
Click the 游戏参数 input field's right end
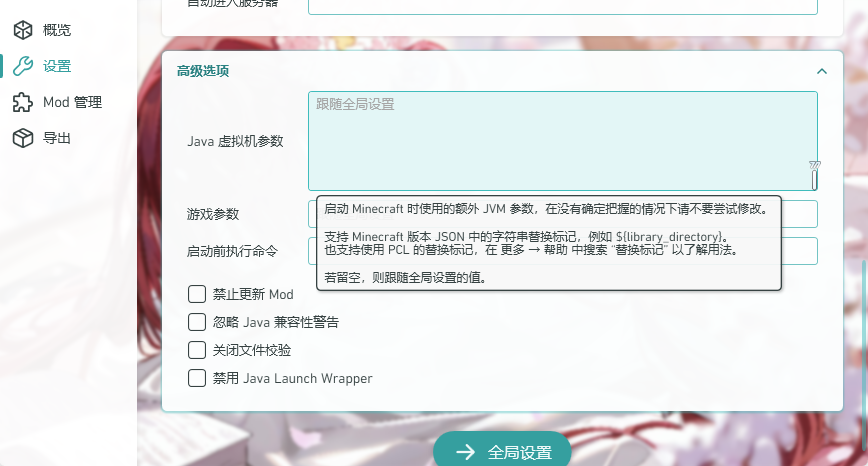pos(799,214)
